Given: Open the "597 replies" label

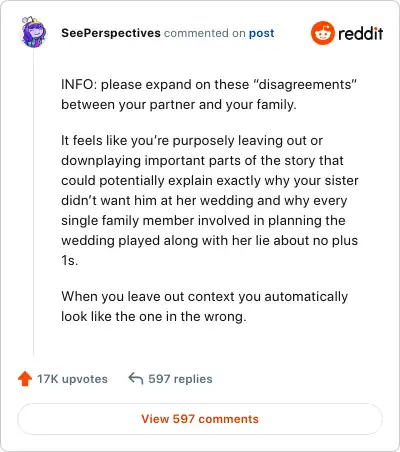Looking at the screenshot, I should tap(180, 379).
